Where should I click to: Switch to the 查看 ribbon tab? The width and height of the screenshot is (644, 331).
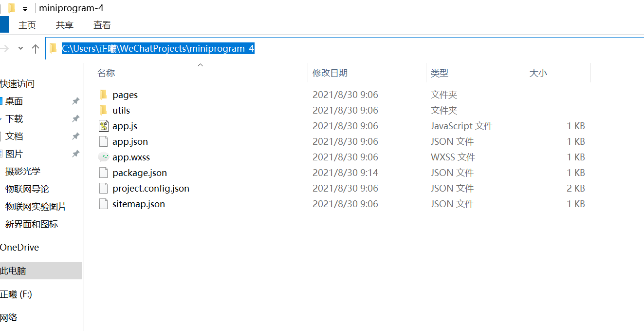point(102,25)
